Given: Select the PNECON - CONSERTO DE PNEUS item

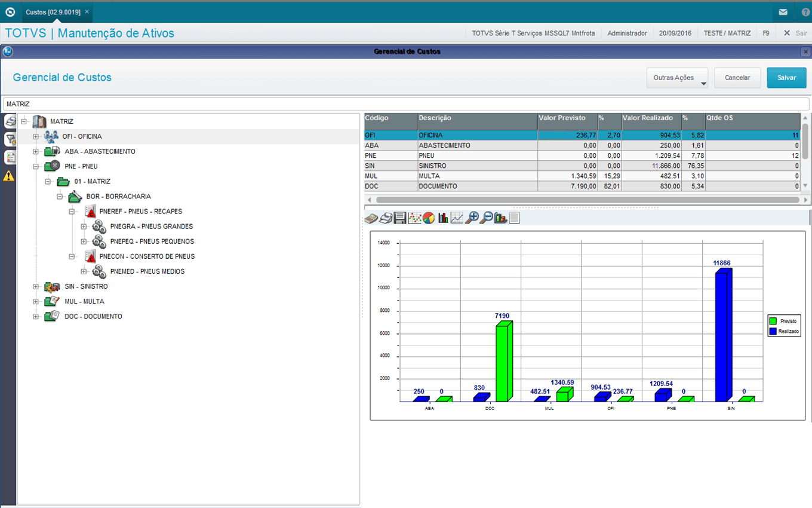Looking at the screenshot, I should (x=147, y=256).
